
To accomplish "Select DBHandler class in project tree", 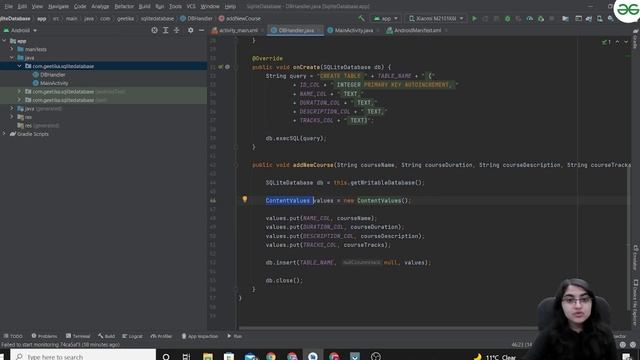I will (x=52, y=75).
